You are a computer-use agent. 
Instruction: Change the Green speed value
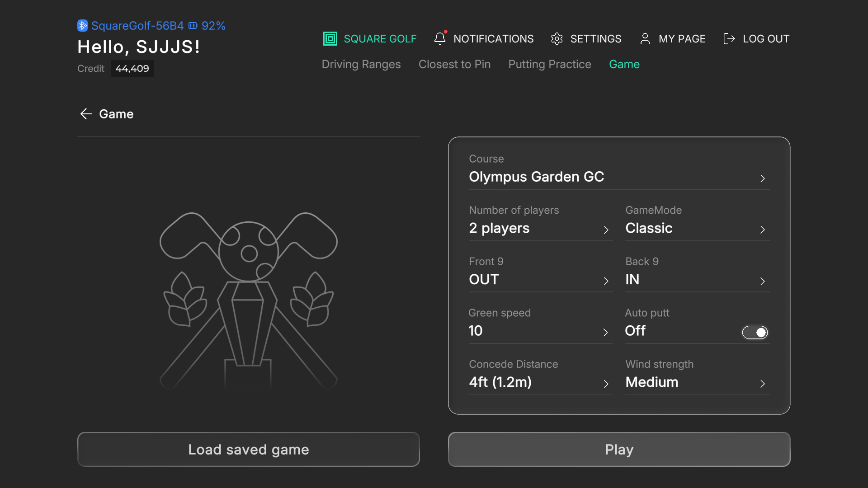540,324
